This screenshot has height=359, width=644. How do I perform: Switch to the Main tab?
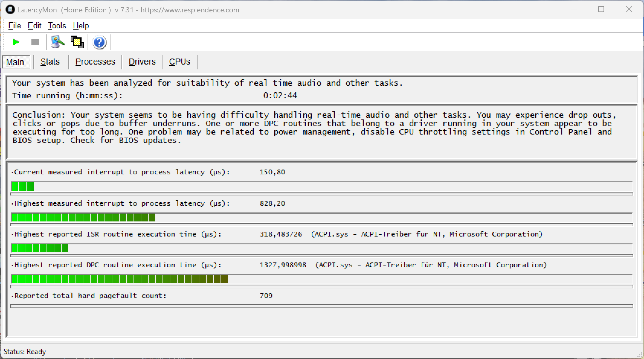point(15,62)
